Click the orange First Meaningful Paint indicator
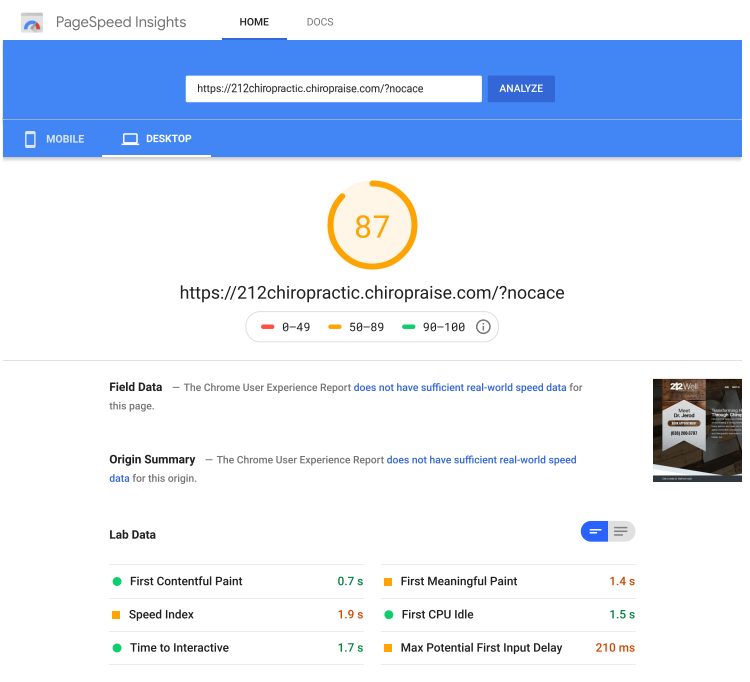Screen dimensions: 750x682 [388, 581]
